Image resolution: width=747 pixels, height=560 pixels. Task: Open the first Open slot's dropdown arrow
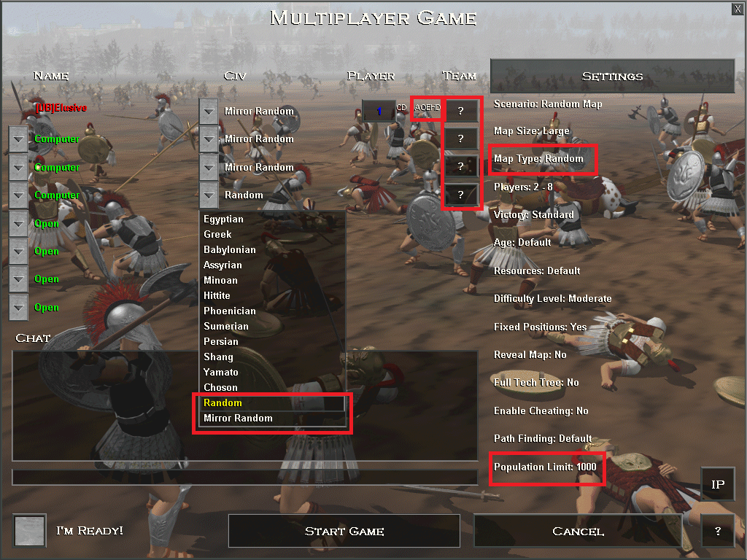(x=18, y=223)
